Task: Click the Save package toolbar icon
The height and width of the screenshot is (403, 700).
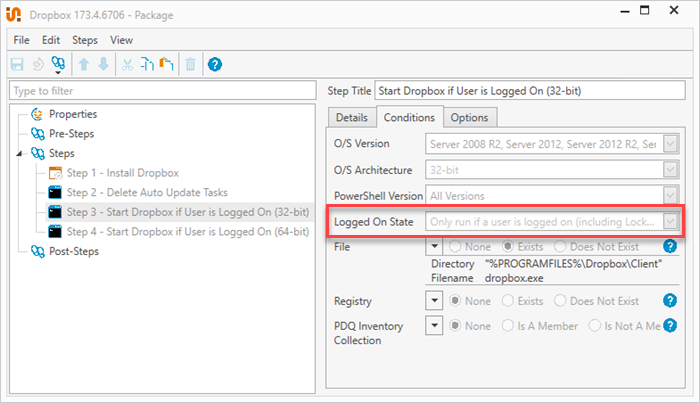Action: 17,65
